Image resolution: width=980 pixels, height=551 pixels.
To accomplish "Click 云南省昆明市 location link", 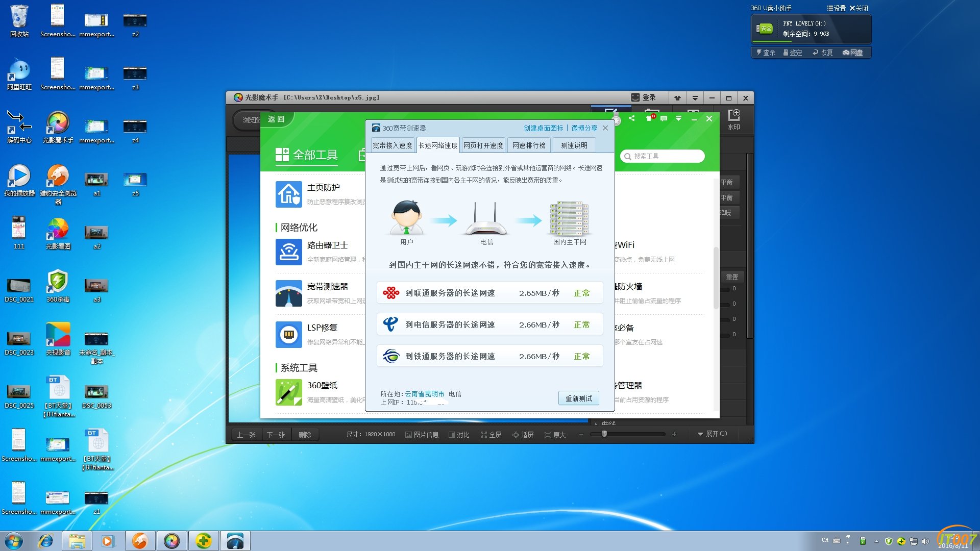I will pyautogui.click(x=425, y=394).
